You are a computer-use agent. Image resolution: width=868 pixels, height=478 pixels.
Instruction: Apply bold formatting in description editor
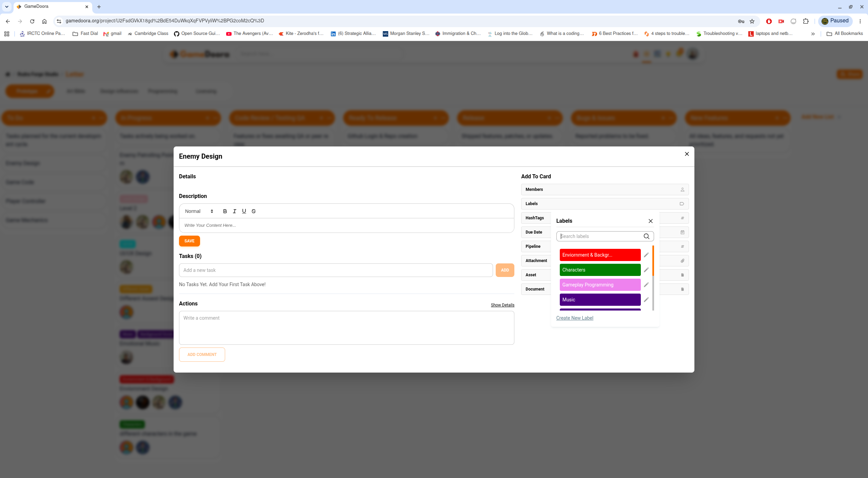(225, 211)
